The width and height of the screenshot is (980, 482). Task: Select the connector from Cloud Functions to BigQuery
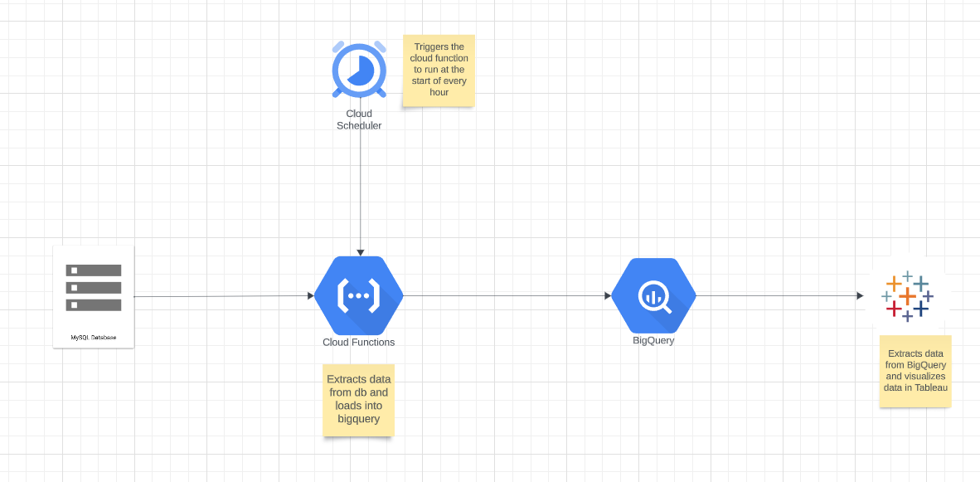[506, 295]
